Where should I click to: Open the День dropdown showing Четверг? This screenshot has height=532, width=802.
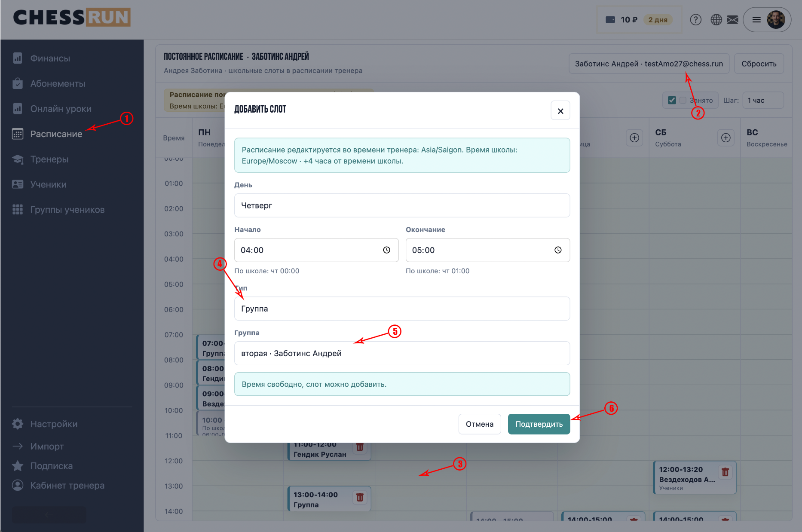pyautogui.click(x=402, y=205)
